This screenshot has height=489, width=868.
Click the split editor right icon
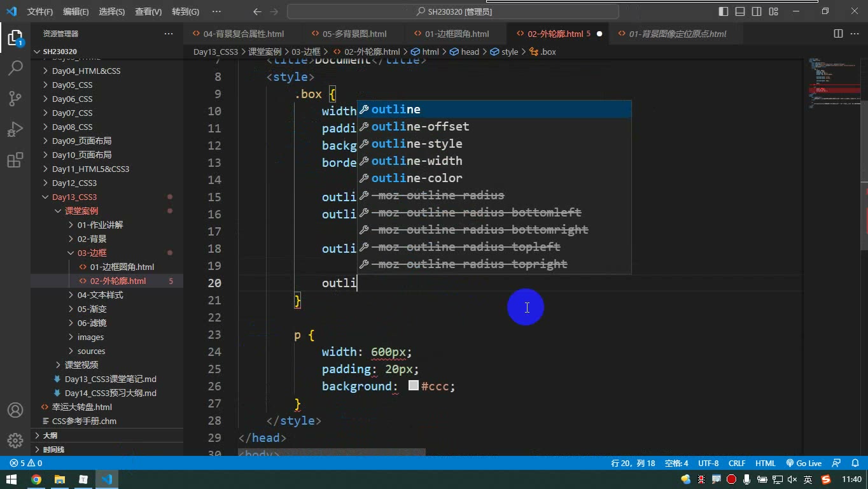coord(838,34)
